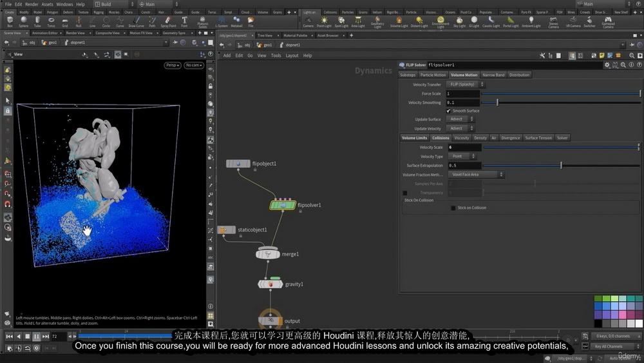Viewport: 644px width, 363px height.
Task: Switch to the Particle Motion tab
Action: coord(433,75)
